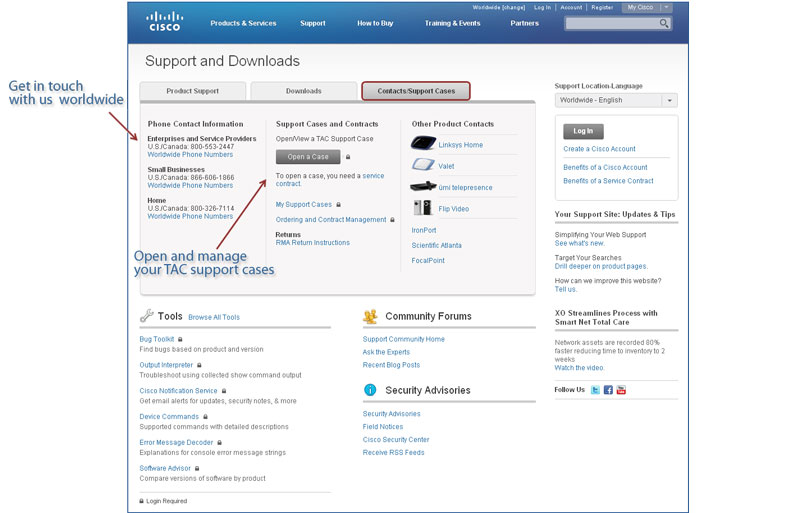Open the Bug Toolkit link
The height and width of the screenshot is (513, 800).
click(157, 339)
